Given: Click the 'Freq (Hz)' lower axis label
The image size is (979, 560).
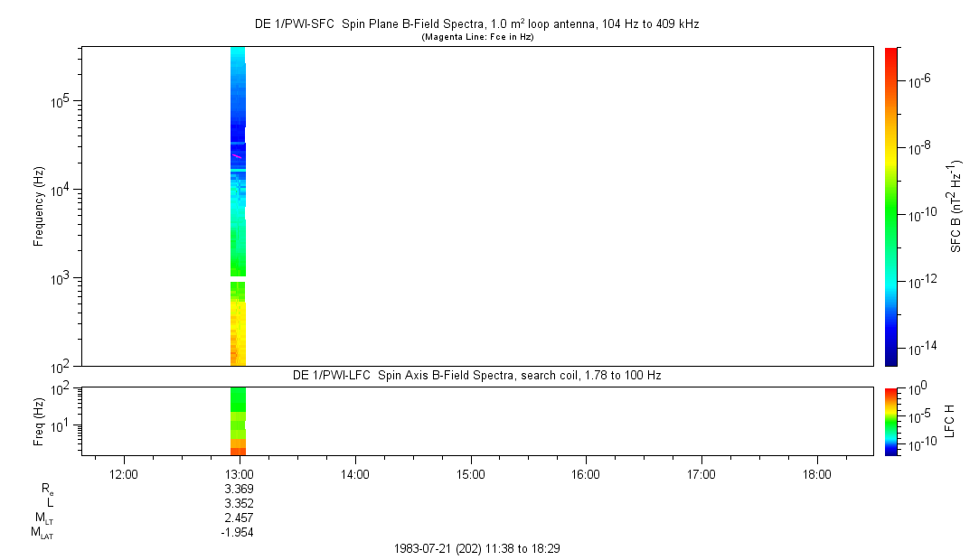Looking at the screenshot, I should point(39,421).
